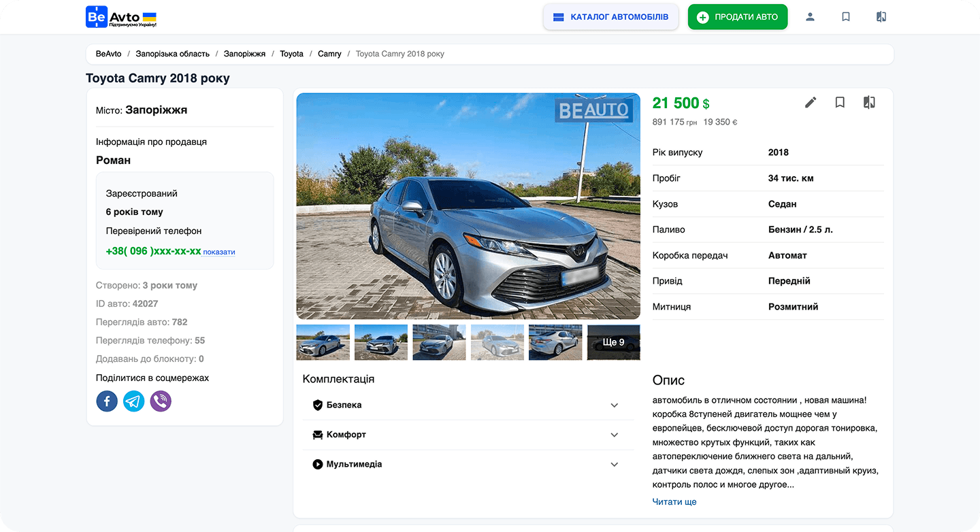This screenshot has height=532, width=980.
Task: Click the Продати авто button
Action: point(738,17)
